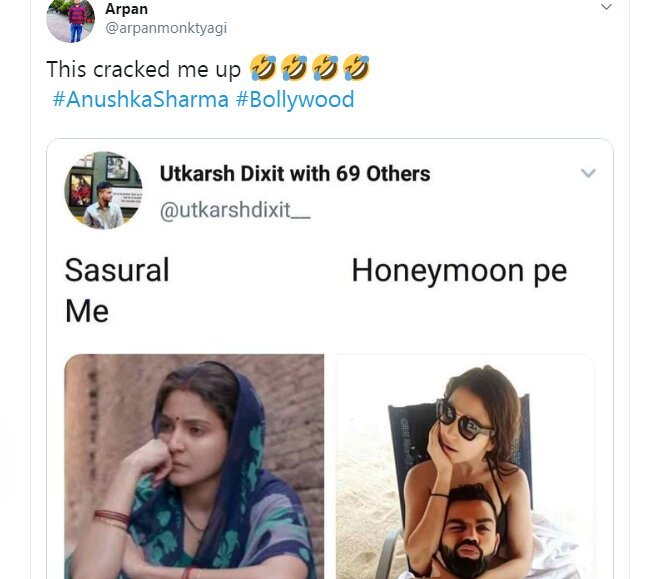Expand the Arpan tweet options chevron

[606, 8]
